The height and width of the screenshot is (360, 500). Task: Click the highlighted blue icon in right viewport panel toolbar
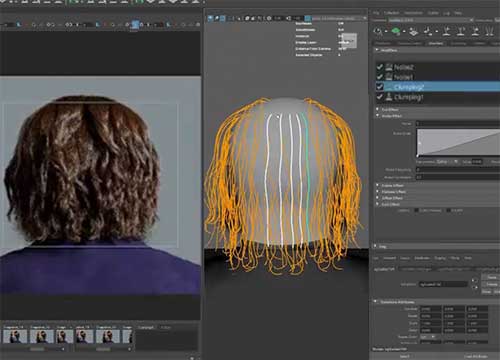[308, 18]
